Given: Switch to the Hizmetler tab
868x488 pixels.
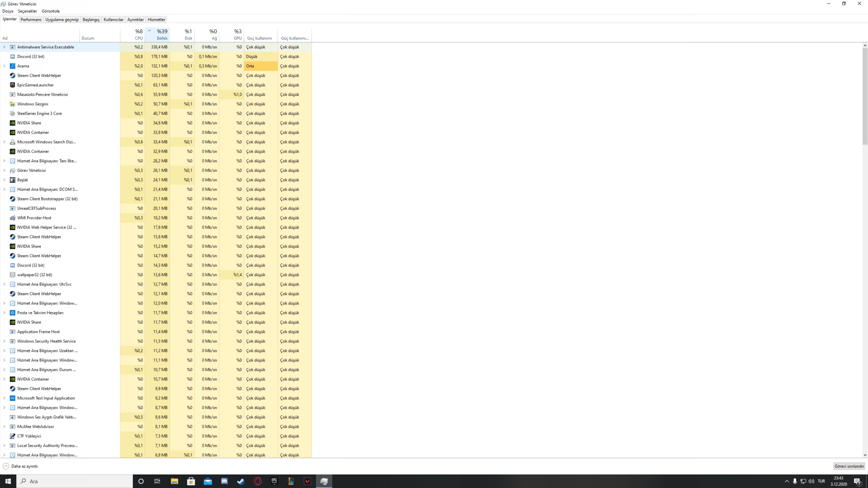Looking at the screenshot, I should tap(156, 19).
